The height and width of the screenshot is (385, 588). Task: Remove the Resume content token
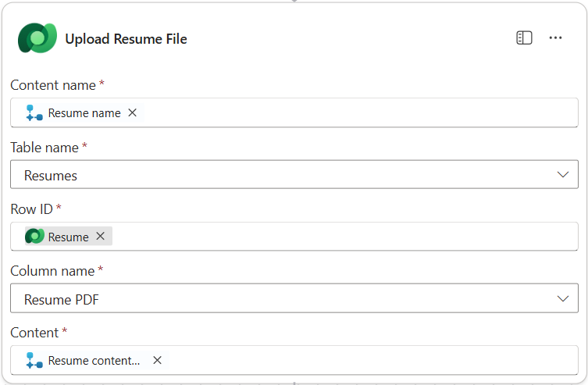pos(157,360)
